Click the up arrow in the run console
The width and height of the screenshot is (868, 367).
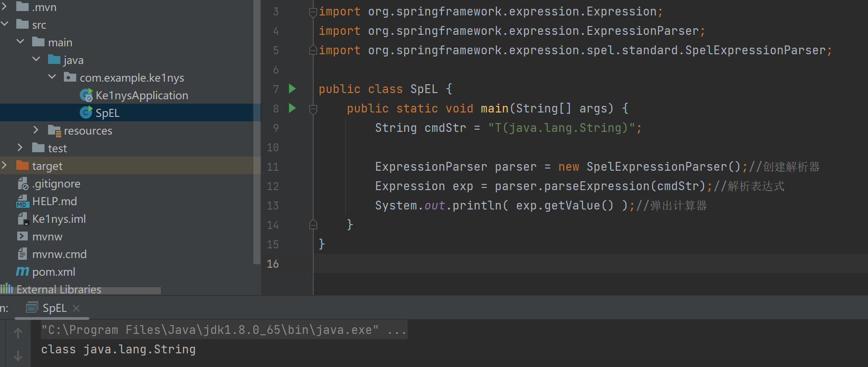tap(18, 333)
